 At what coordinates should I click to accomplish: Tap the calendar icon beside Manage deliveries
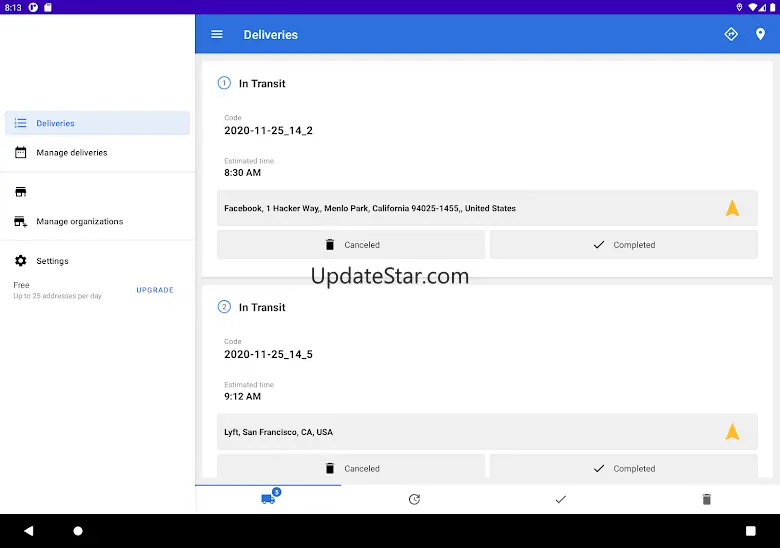20,152
